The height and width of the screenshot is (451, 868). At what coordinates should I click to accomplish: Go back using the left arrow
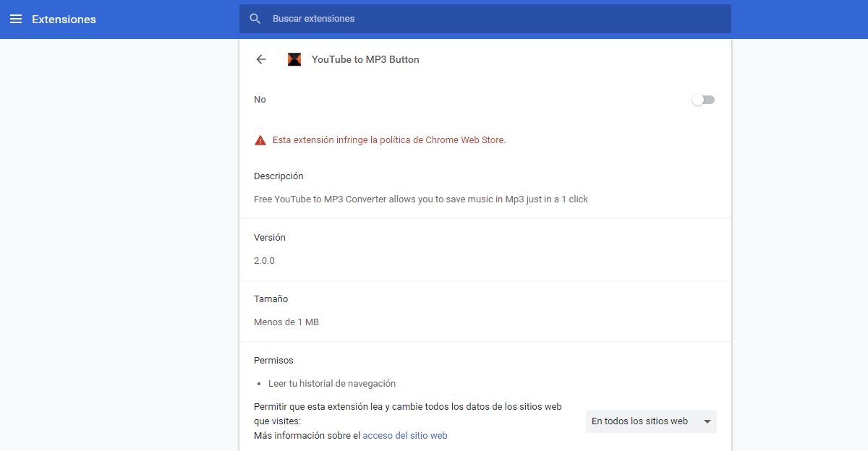(x=261, y=60)
